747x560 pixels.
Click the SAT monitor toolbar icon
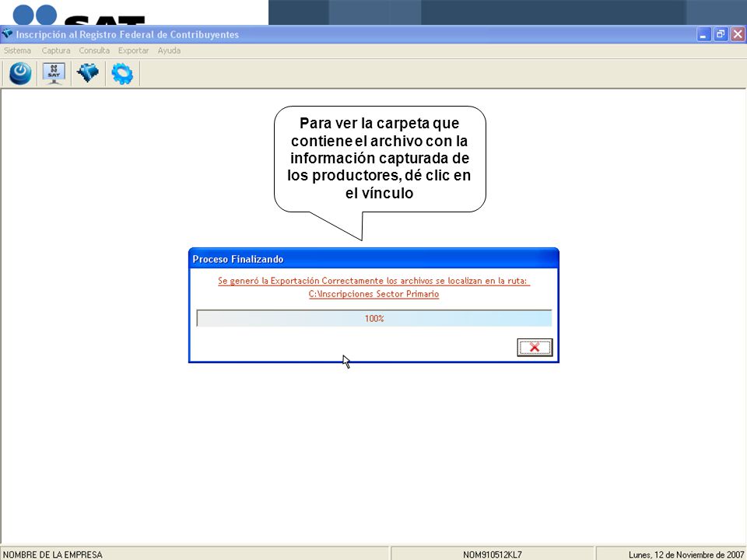point(54,73)
